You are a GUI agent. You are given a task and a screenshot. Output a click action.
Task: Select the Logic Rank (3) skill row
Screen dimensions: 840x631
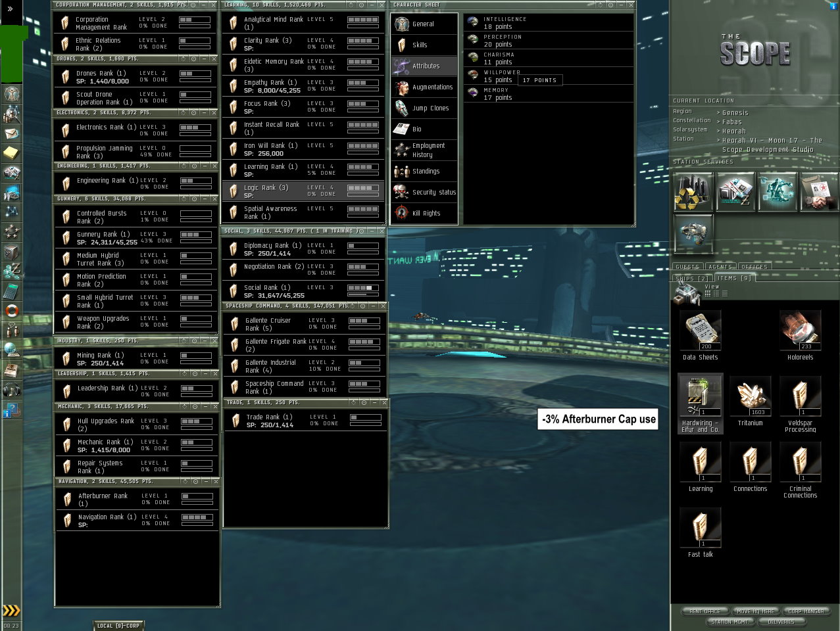[x=303, y=191]
